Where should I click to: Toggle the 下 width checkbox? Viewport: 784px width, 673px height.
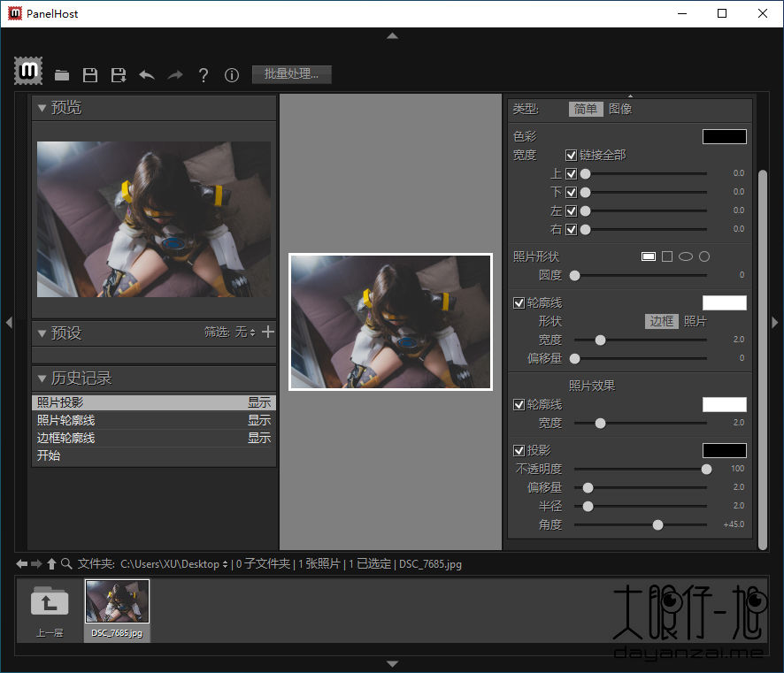click(571, 193)
